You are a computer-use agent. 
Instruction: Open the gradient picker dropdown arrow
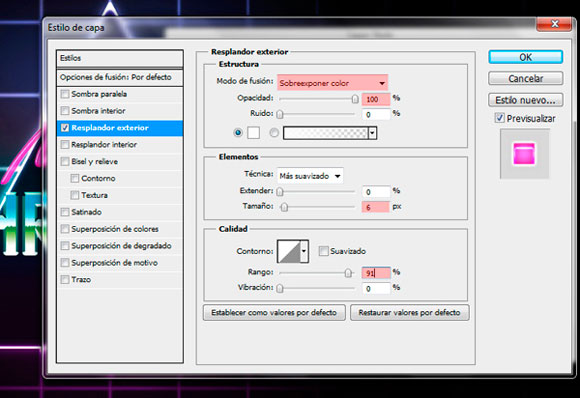click(372, 133)
